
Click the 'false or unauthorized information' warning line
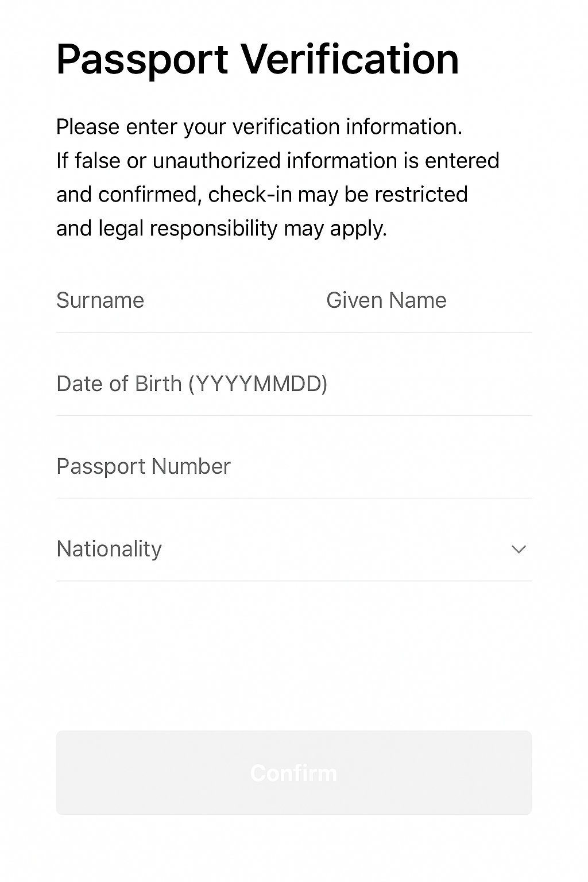click(277, 161)
